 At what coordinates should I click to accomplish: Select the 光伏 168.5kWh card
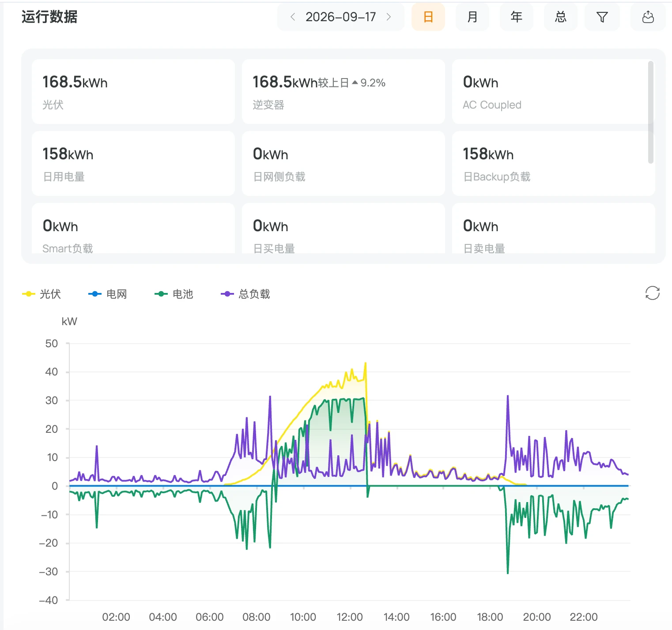click(x=133, y=92)
